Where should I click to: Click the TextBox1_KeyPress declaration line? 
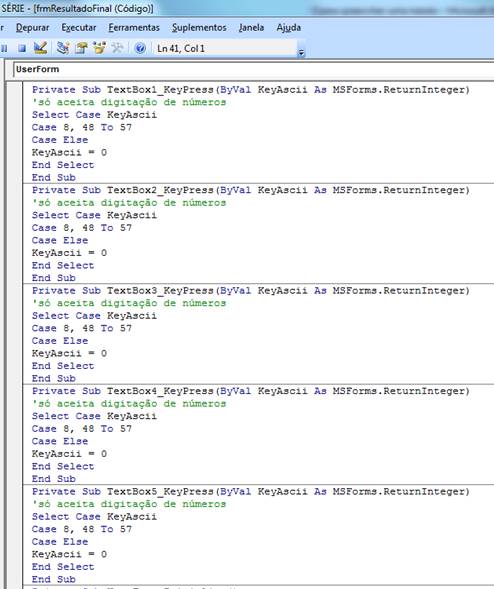tap(251, 90)
